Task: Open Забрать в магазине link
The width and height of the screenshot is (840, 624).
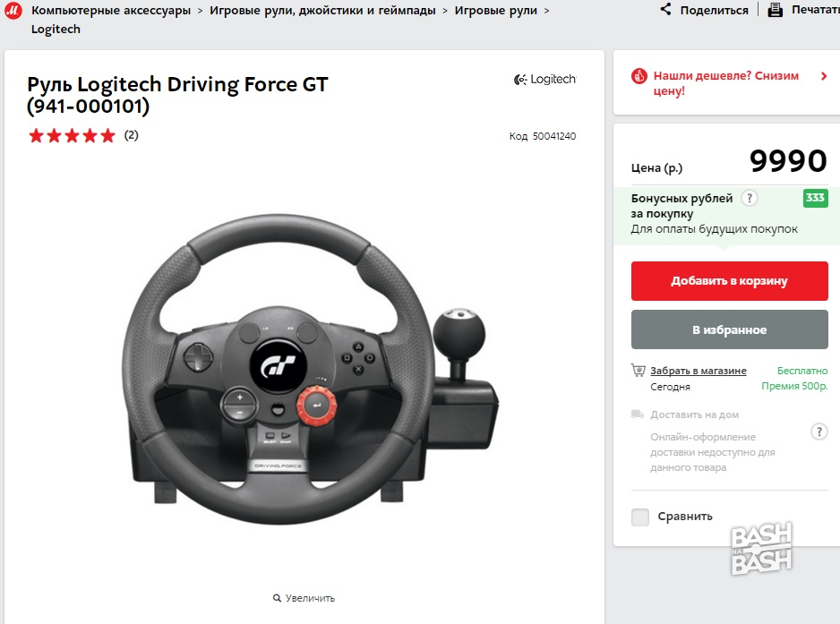Action: pos(698,370)
